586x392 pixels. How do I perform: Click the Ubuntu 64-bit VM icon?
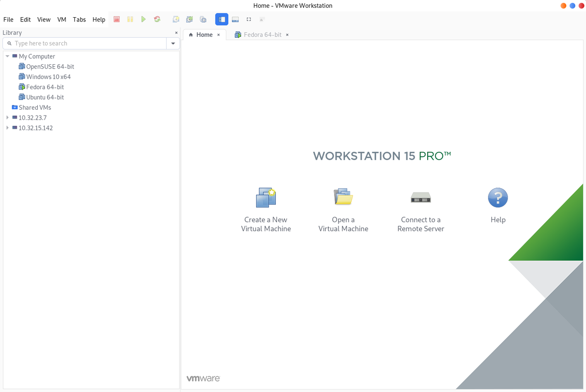coord(22,97)
